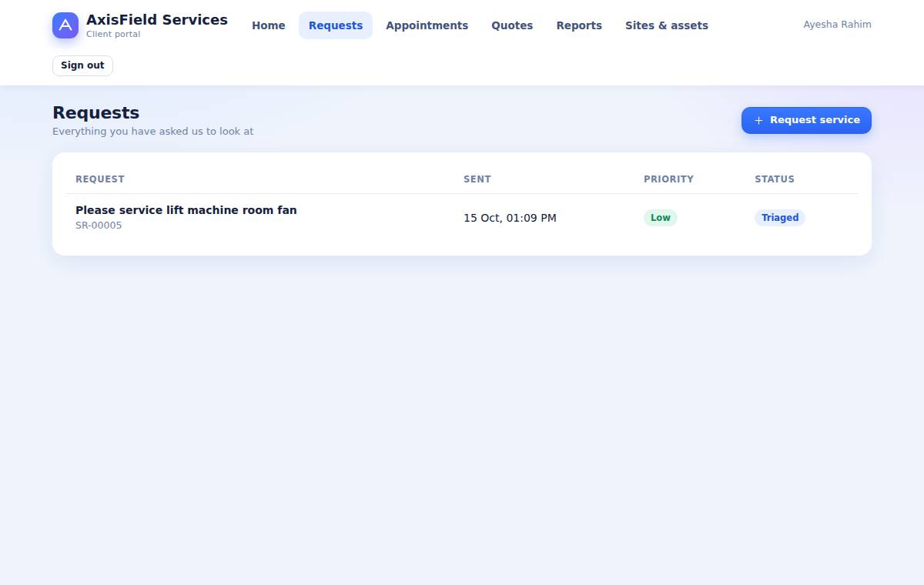This screenshot has height=585, width=924.
Task: Open the Quotes section
Action: click(512, 25)
